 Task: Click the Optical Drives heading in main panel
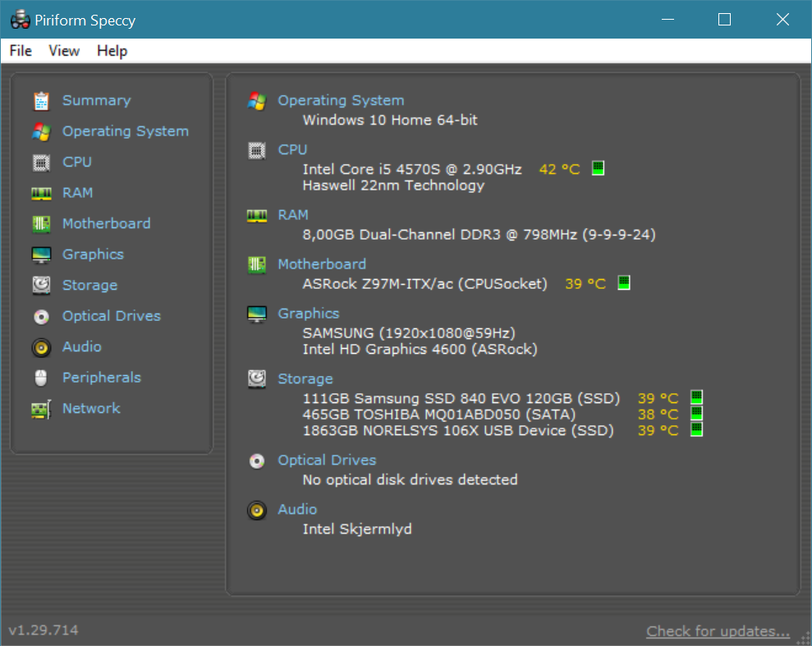(x=328, y=460)
